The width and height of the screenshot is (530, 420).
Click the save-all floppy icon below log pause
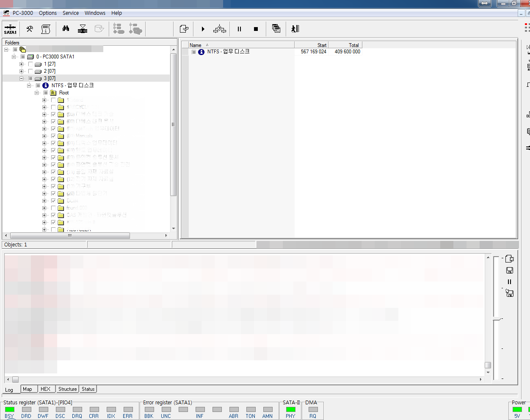510,293
